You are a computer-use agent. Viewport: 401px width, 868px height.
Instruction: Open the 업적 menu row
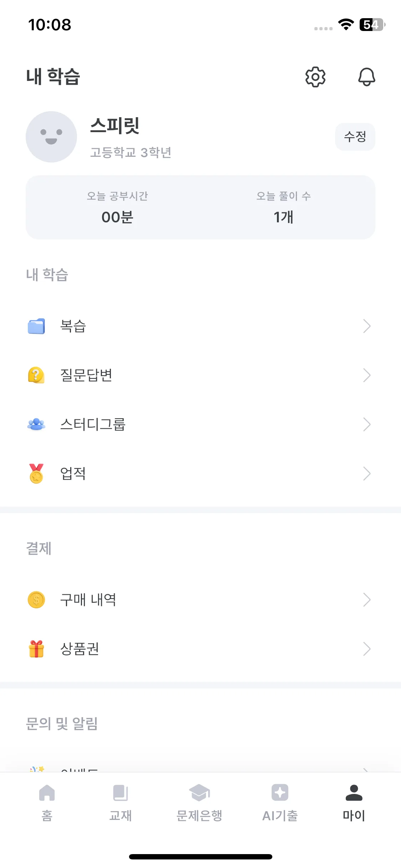tap(200, 474)
